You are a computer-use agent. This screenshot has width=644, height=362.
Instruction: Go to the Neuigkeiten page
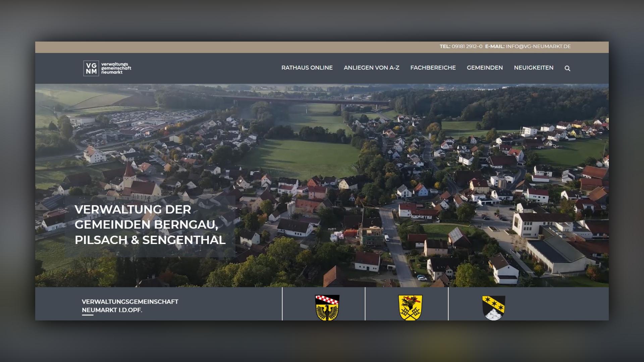[534, 68]
